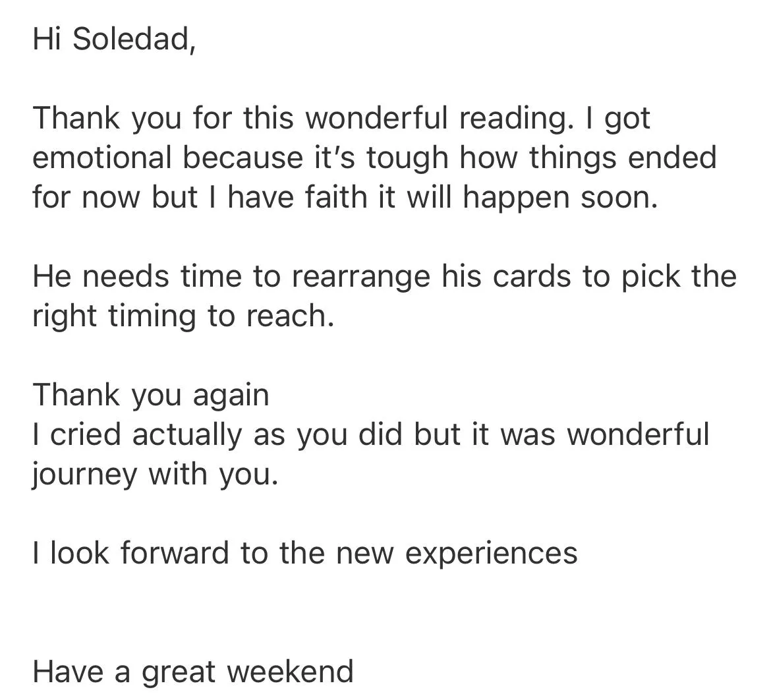Click the phrase 'wonderful reading' in first paragraph
This screenshot has height=700, width=771.
pyautogui.click(x=436, y=118)
